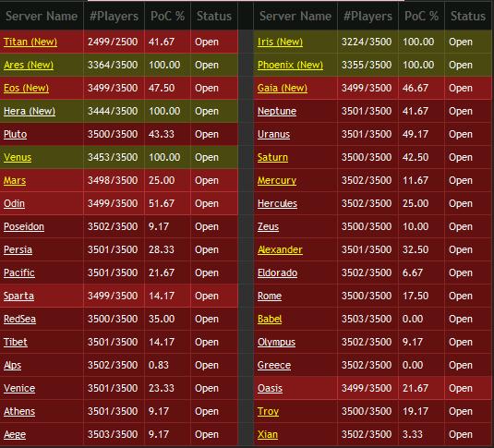
Task: Choose the Oasis server
Action: click(270, 388)
